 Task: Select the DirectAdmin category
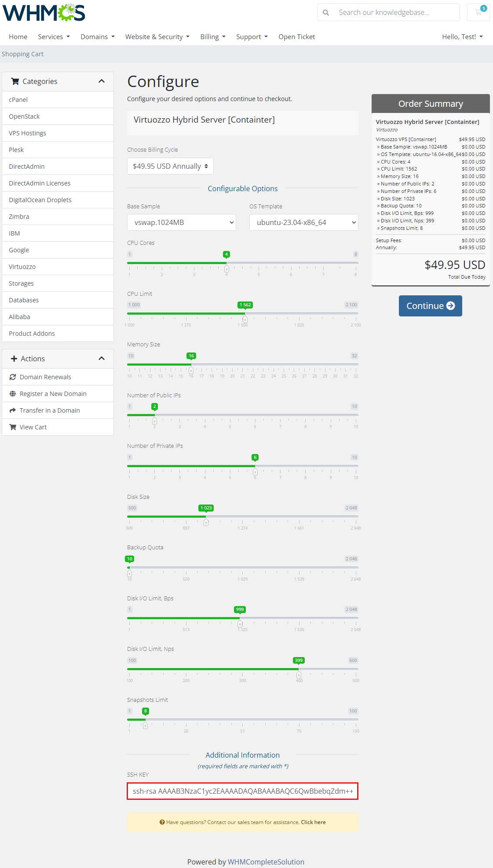pos(58,167)
